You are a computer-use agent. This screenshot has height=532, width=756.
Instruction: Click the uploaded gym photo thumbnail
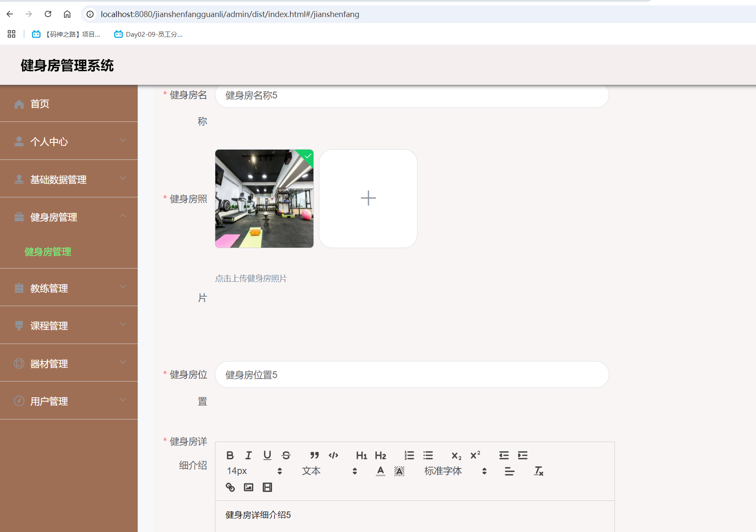[x=264, y=198]
